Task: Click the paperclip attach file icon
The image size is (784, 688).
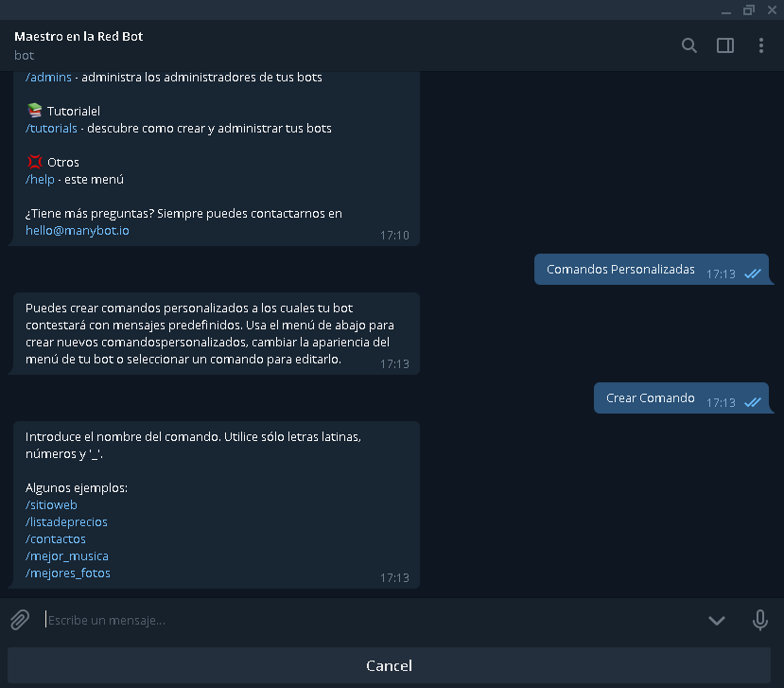Action: [20, 620]
